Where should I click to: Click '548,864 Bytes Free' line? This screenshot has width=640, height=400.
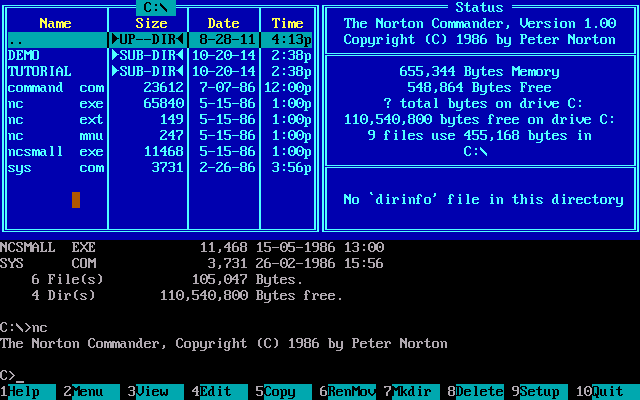click(480, 87)
